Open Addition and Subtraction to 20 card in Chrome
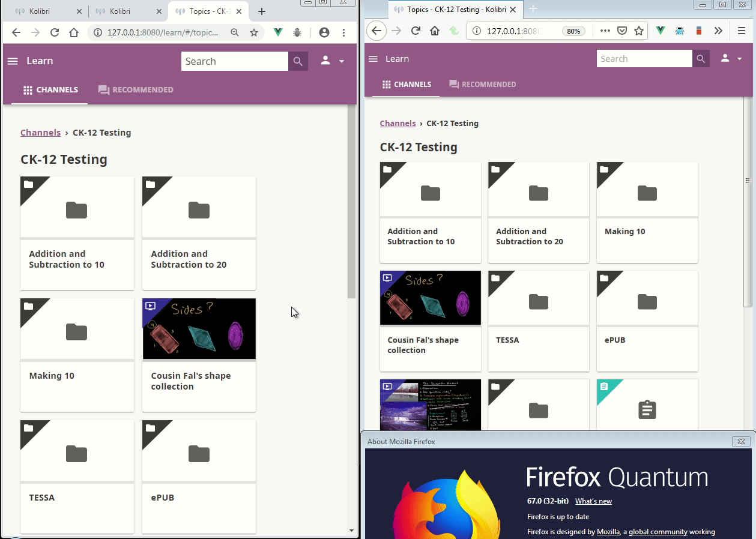Image resolution: width=756 pixels, height=539 pixels. point(199,233)
